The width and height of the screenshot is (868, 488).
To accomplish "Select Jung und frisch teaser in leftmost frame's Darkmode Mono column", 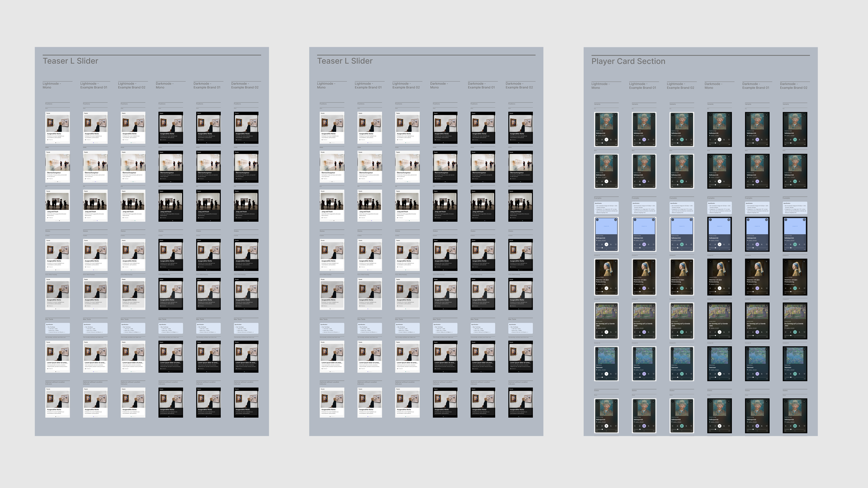I will coord(171,205).
